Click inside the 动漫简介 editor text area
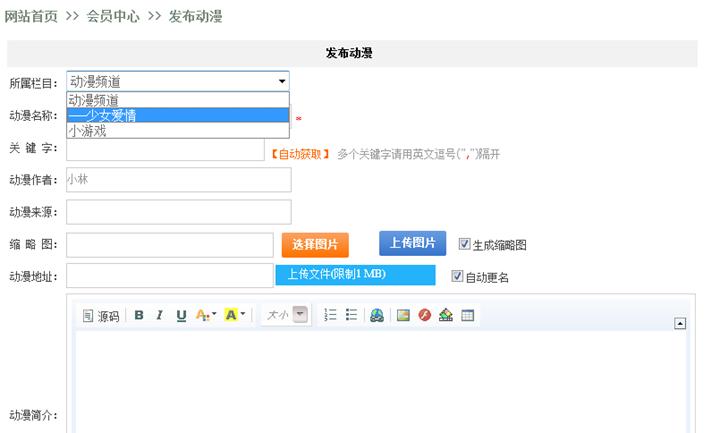This screenshot has height=433, width=720. coord(381,382)
